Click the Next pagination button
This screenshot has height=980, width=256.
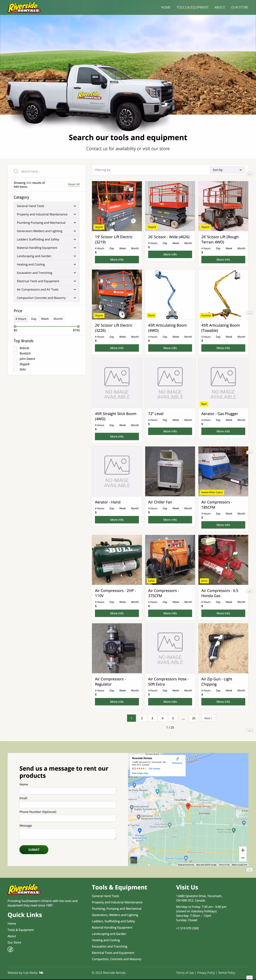(208, 718)
